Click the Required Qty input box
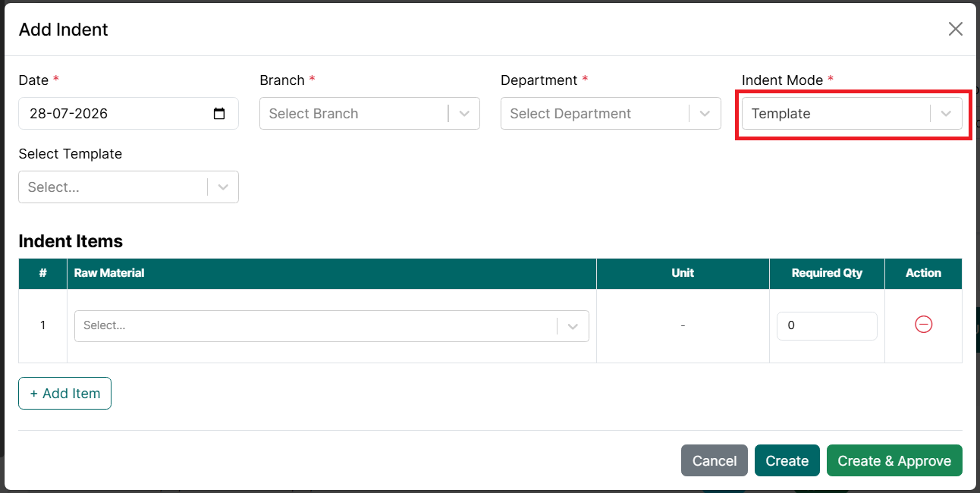 click(827, 326)
